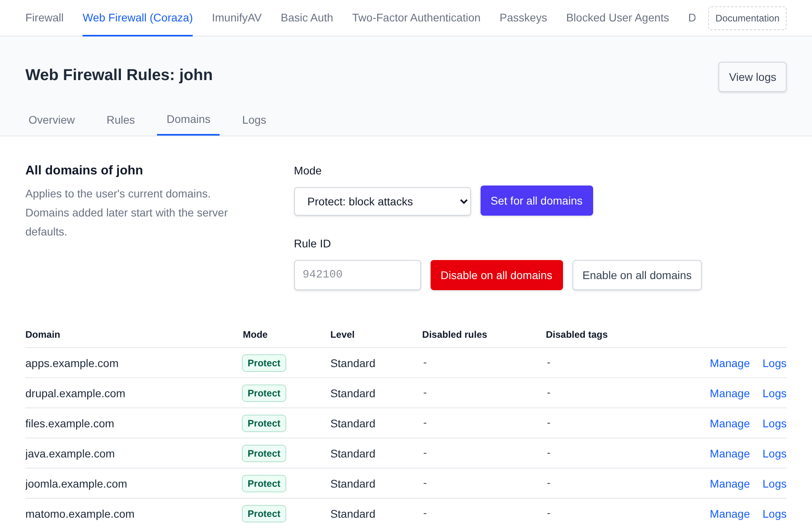Manage drupal.example.com domain
The height and width of the screenshot is (528, 812).
[730, 393]
